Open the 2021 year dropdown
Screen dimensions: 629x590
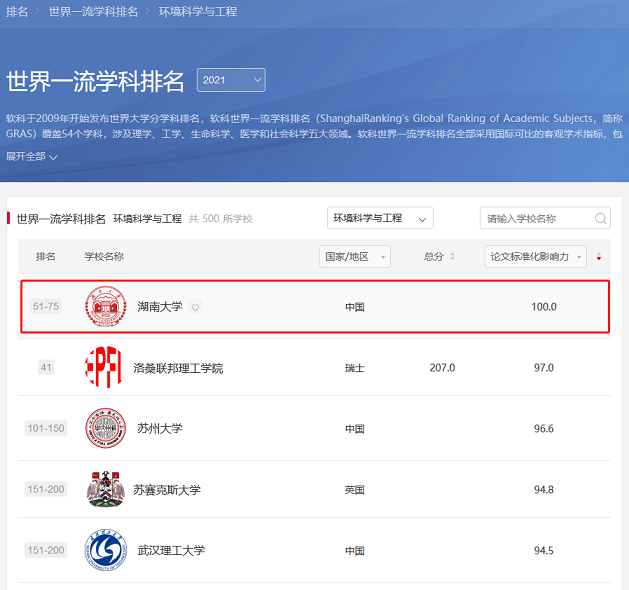pos(231,80)
